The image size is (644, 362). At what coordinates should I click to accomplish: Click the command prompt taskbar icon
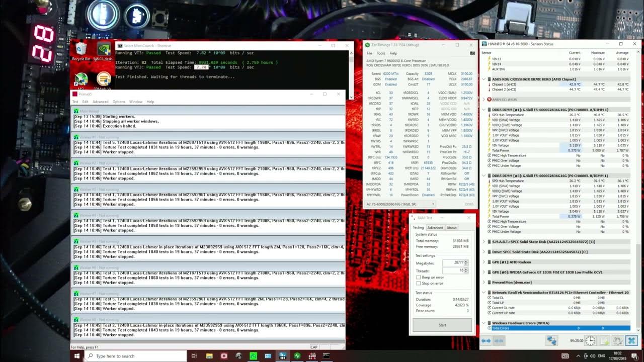click(x=327, y=356)
